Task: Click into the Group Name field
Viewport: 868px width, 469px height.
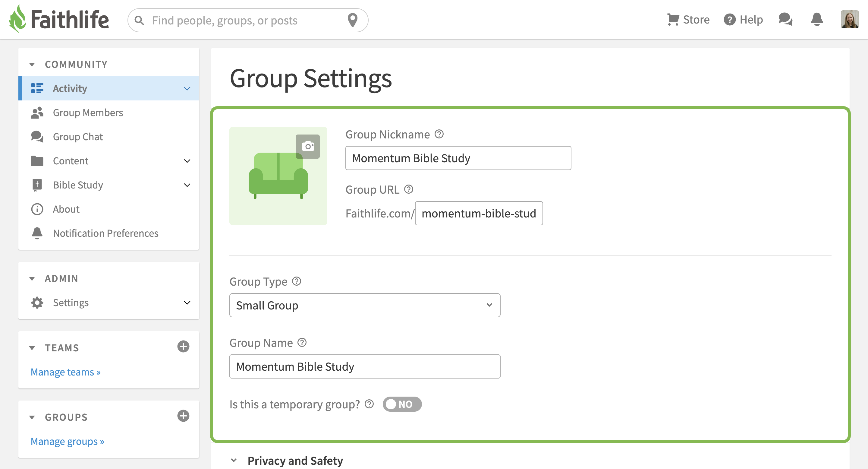Action: click(x=365, y=366)
